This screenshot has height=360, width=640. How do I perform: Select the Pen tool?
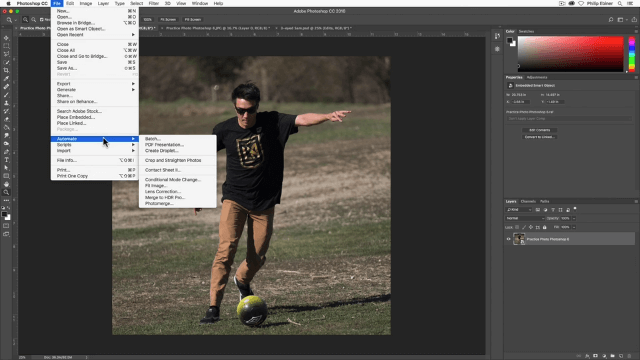pyautogui.click(x=6, y=152)
